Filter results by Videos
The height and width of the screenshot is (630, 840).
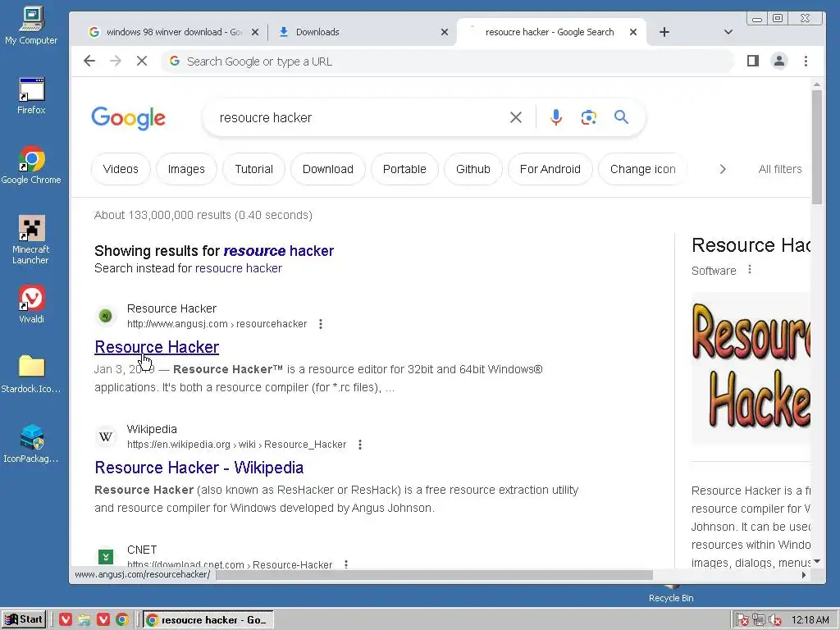pyautogui.click(x=121, y=169)
